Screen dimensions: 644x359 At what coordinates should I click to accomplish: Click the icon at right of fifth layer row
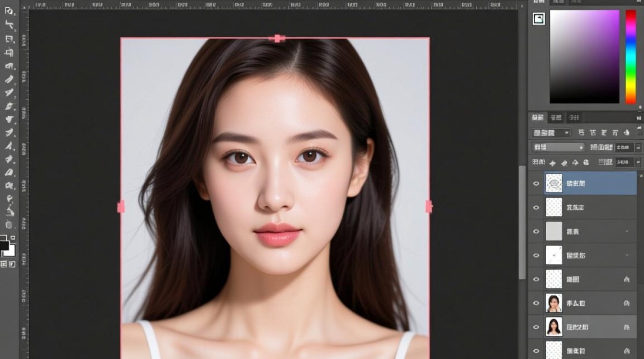click(626, 279)
